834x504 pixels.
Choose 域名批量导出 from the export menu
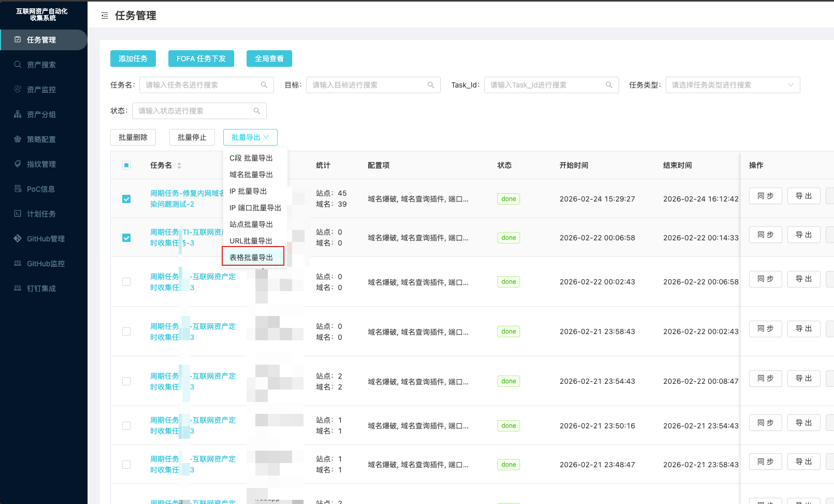[255, 175]
